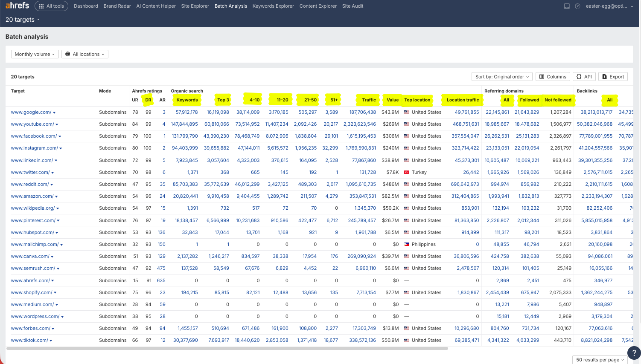Open Sort by Original order dropdown
Viewport: 641px width, 364px height.
coord(502,77)
